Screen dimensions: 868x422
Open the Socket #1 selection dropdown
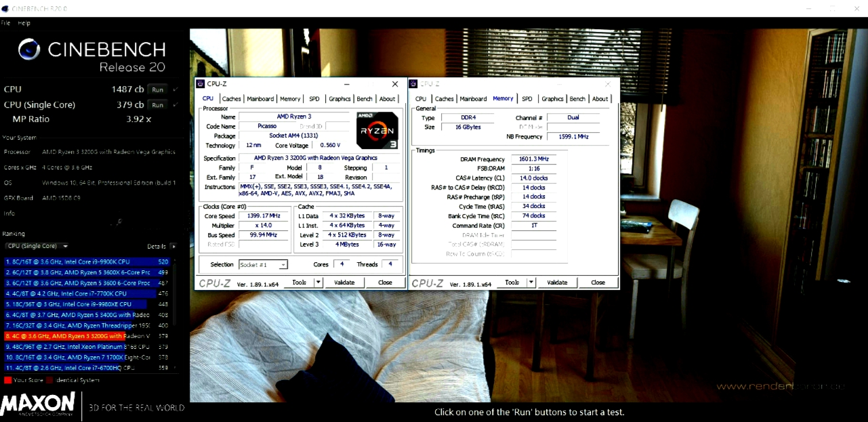[x=264, y=264]
